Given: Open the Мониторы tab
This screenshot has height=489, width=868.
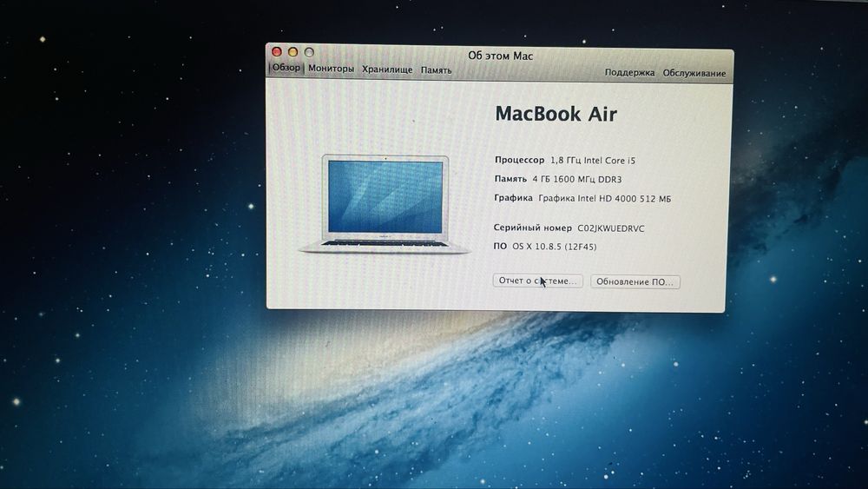Looking at the screenshot, I should click(331, 69).
